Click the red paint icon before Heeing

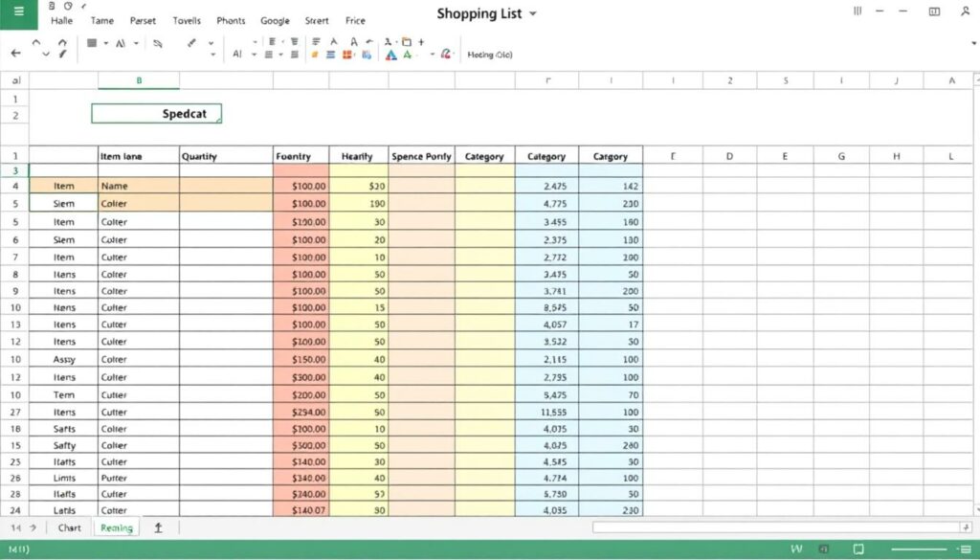point(446,55)
